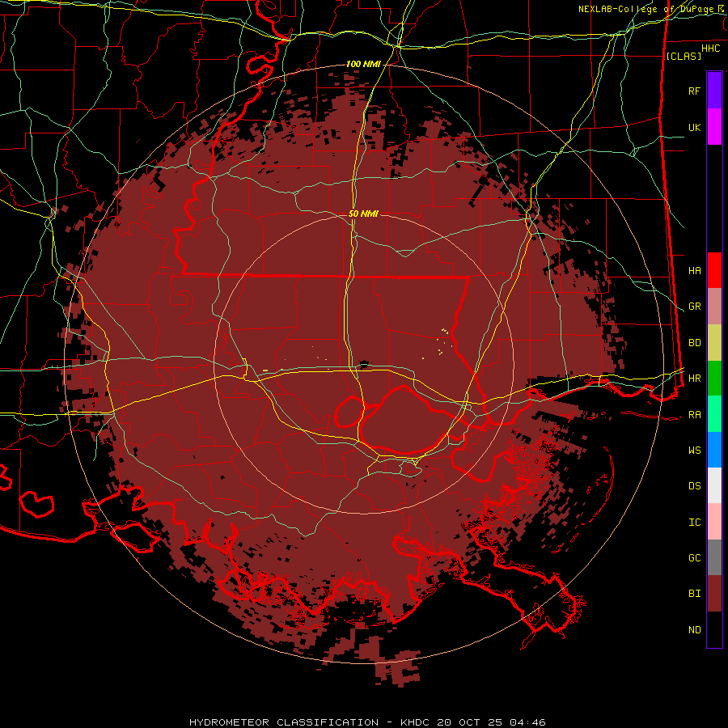Click the RF legend label
Screen dimensions: 728x728
click(694, 91)
